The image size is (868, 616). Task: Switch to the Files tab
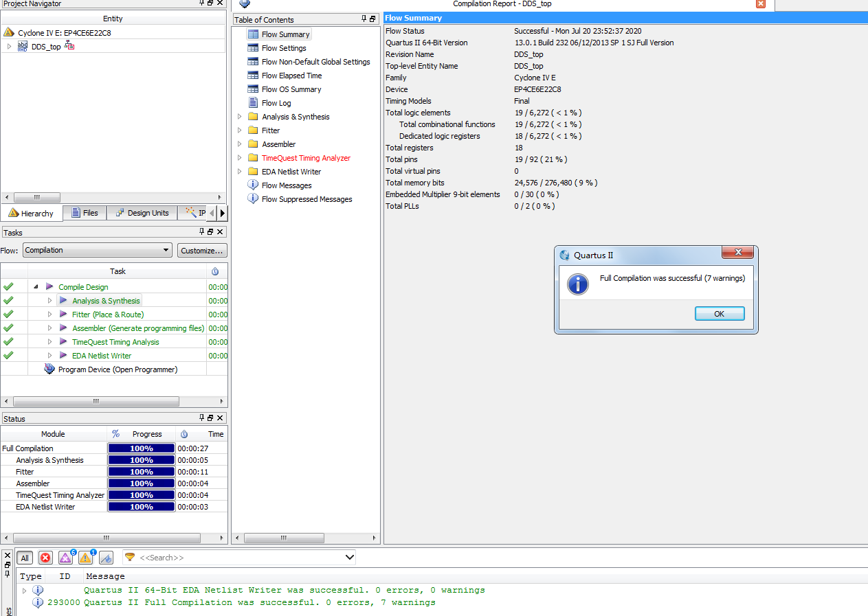[85, 213]
